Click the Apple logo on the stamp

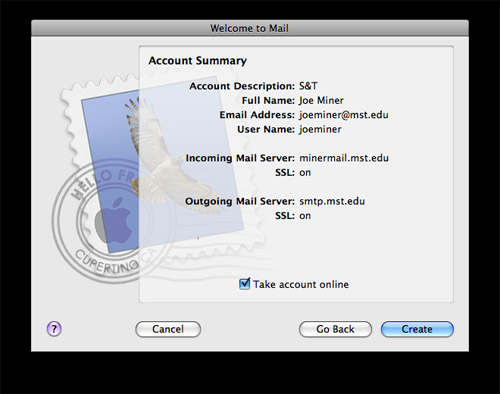tap(113, 219)
